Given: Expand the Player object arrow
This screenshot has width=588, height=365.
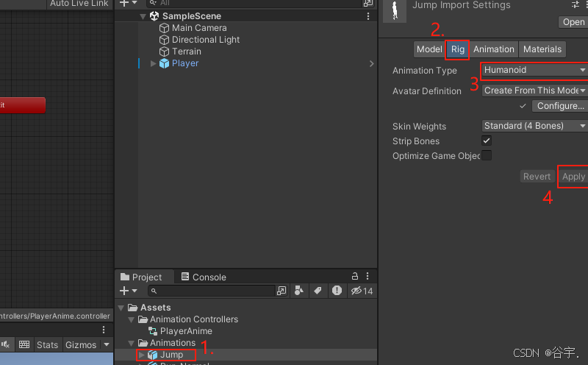Looking at the screenshot, I should click(x=153, y=63).
